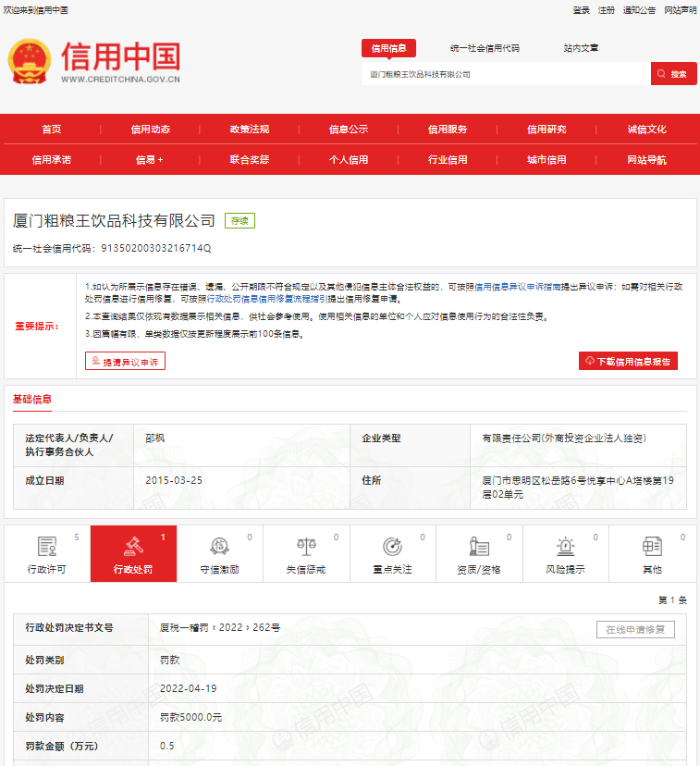Open the 个人信用 menu item
The image size is (700, 766).
[x=349, y=160]
